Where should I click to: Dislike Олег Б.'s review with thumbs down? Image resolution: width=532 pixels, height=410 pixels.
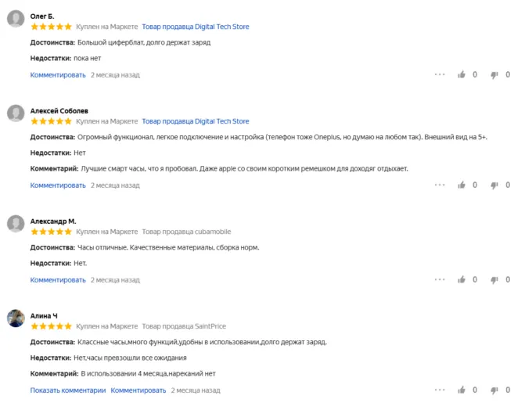[x=494, y=75]
